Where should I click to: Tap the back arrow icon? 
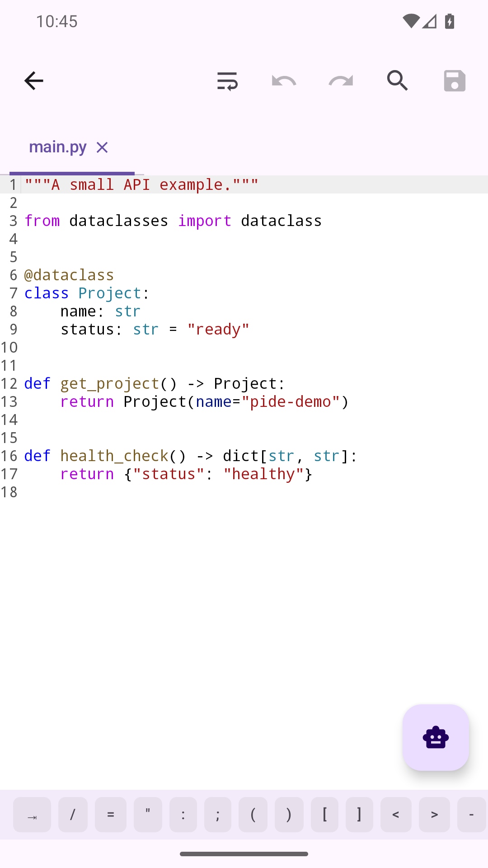34,81
